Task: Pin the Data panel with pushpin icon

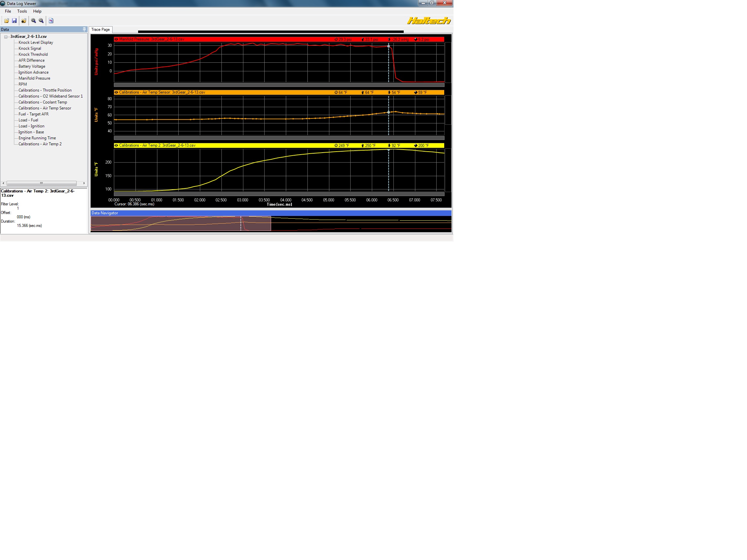Action: pyautogui.click(x=84, y=30)
